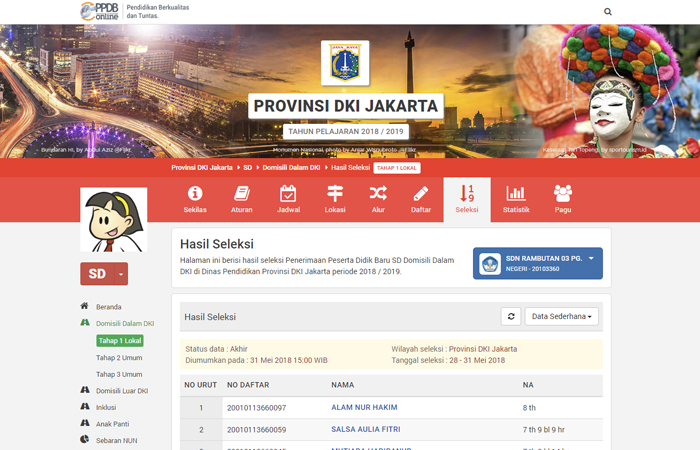Click student name ALAM NUR HAKIM
700x450 pixels.
(364, 408)
